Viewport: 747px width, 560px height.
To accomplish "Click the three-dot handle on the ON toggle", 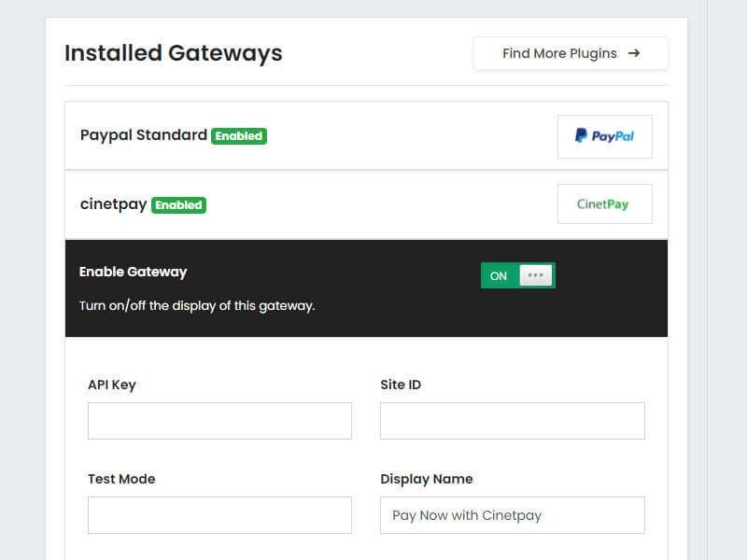I will [536, 275].
